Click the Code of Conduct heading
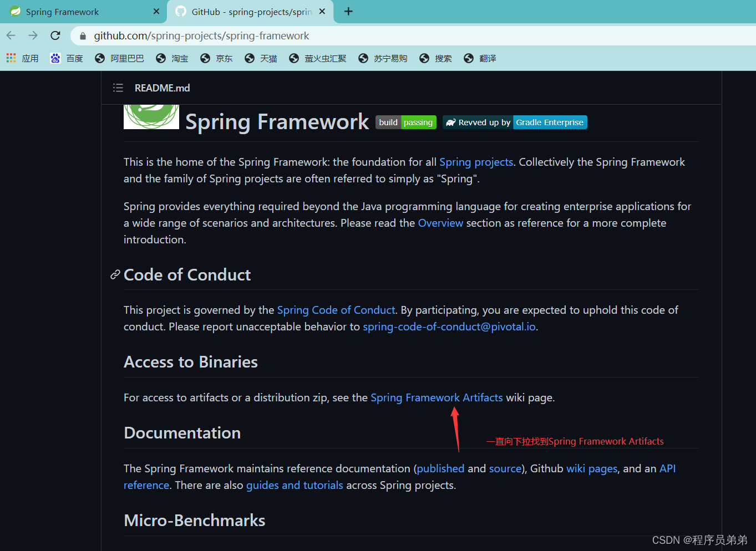This screenshot has height=551, width=756. pos(187,274)
